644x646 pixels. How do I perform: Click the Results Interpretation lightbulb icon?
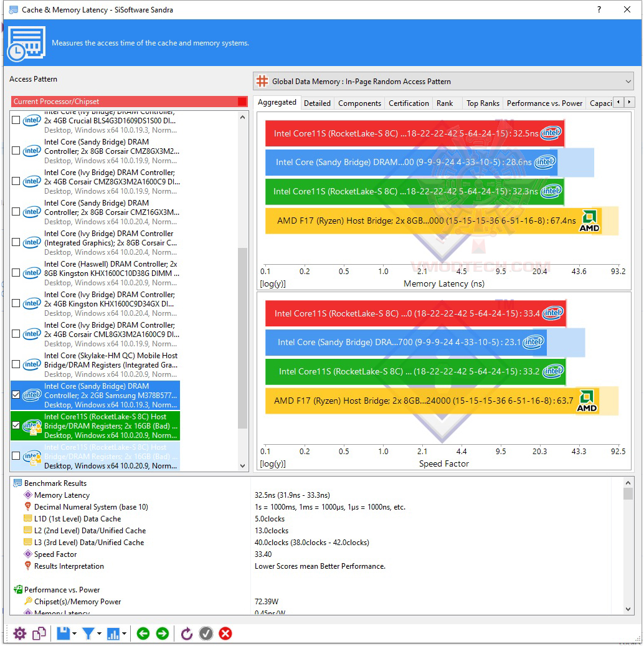(x=27, y=566)
